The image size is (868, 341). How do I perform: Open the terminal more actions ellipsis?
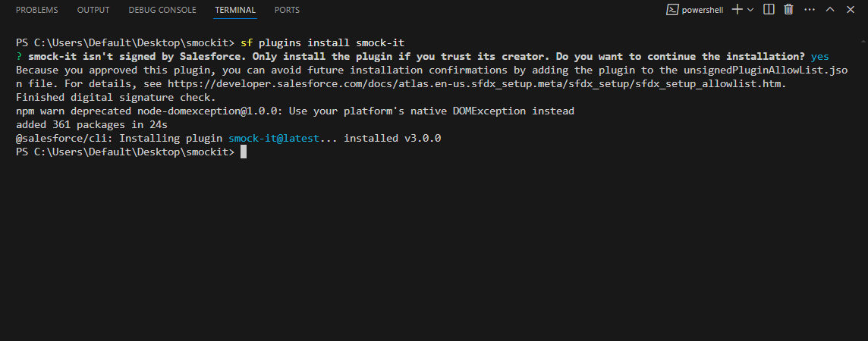810,9
